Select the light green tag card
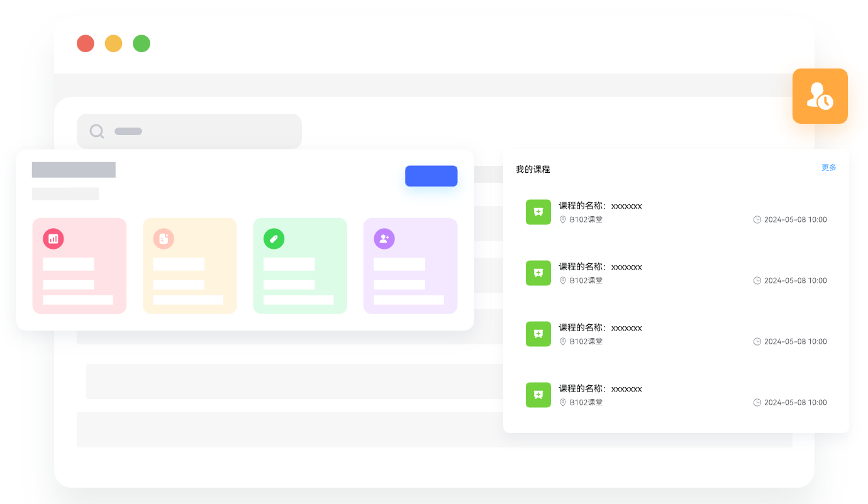 pos(300,266)
